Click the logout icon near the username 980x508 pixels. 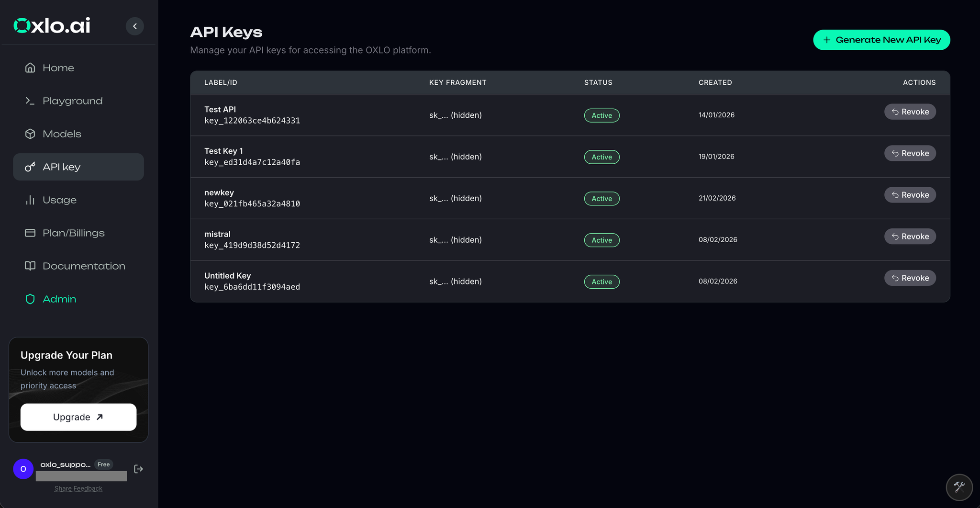click(138, 469)
